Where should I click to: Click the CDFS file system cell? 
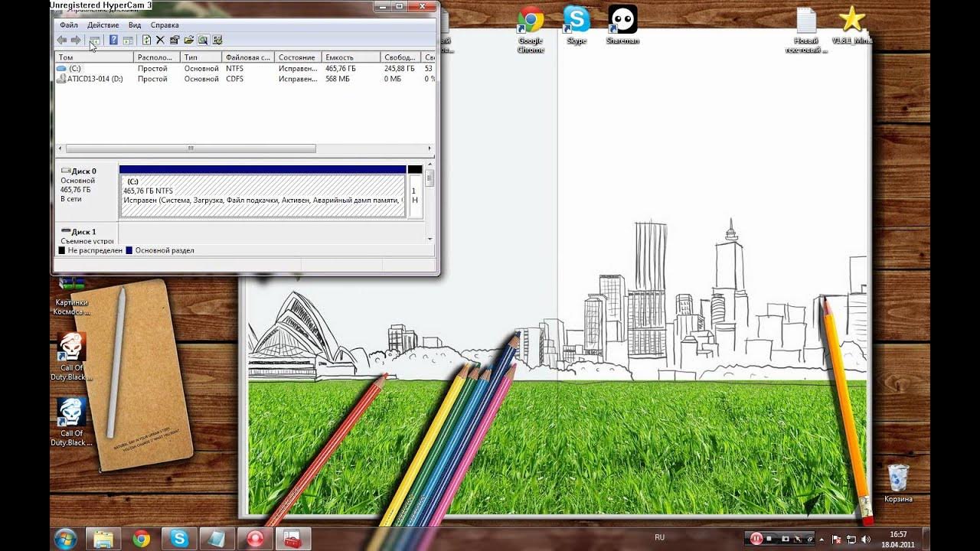234,79
